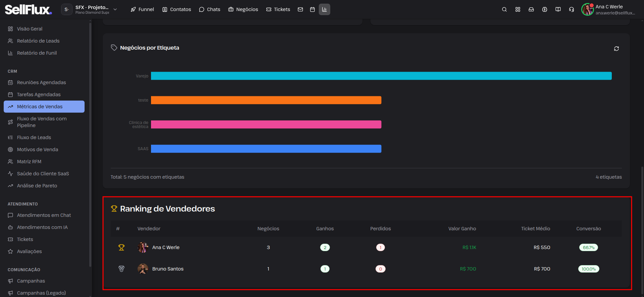The height and width of the screenshot is (297, 644).
Task: Open the inbox tray icon
Action: click(531, 9)
